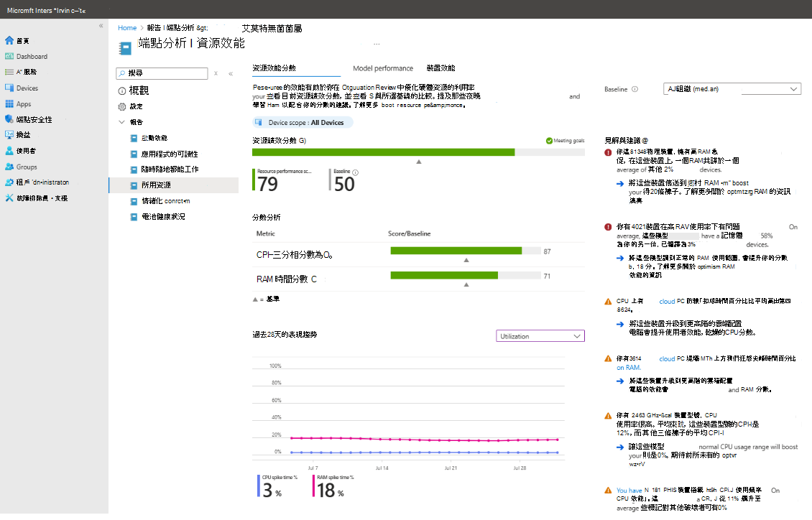
Task: Click the Jul 14 axis label on chart
Action: 382,468
